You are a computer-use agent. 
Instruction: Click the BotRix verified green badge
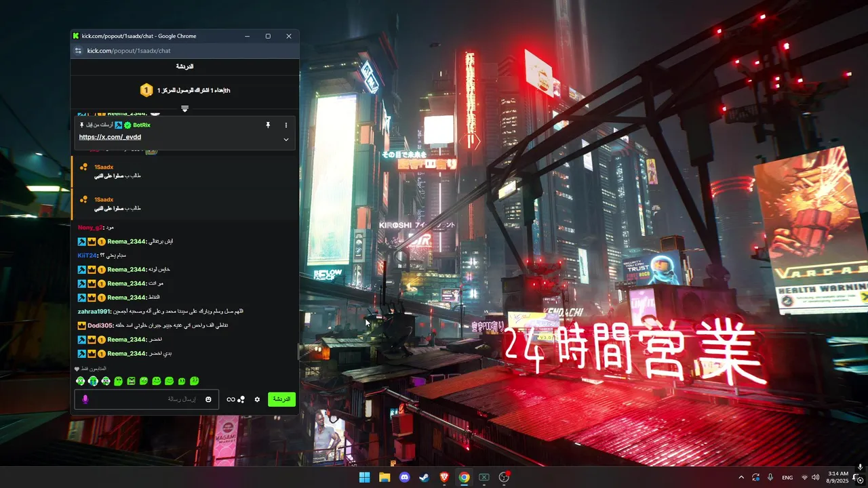(127, 125)
